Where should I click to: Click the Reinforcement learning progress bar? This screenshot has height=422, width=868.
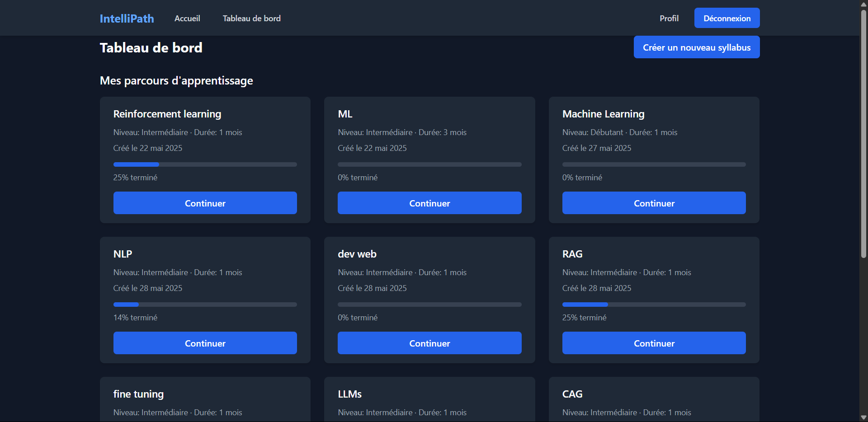tap(205, 164)
